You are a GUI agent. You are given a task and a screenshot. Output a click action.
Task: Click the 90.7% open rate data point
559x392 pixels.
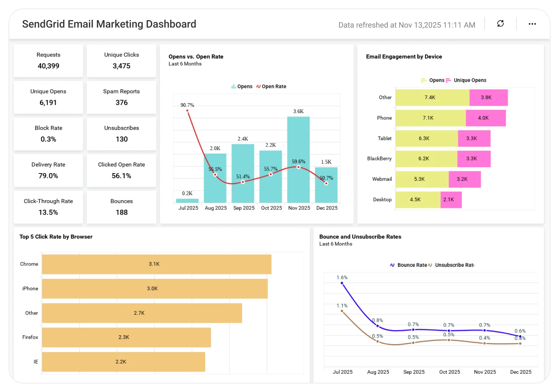pyautogui.click(x=187, y=111)
